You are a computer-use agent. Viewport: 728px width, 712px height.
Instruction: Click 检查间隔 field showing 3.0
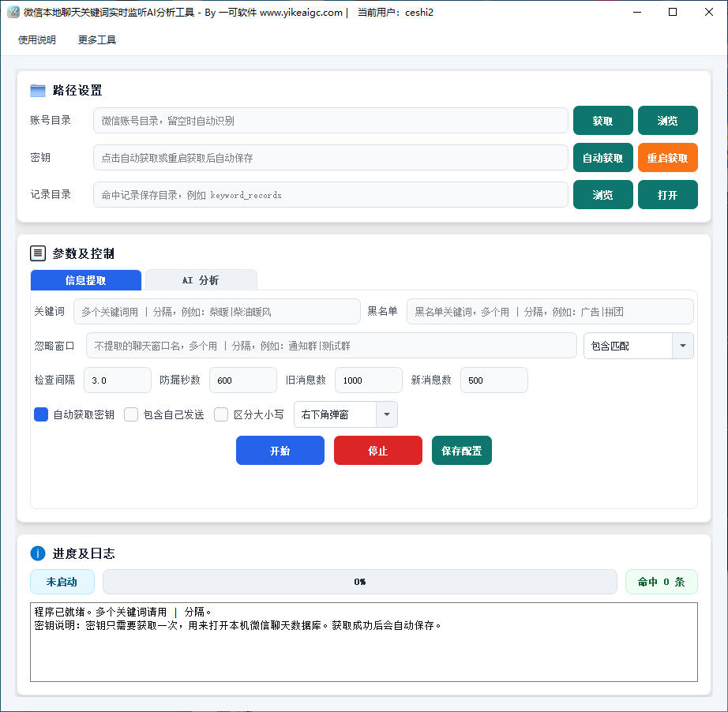tap(118, 380)
